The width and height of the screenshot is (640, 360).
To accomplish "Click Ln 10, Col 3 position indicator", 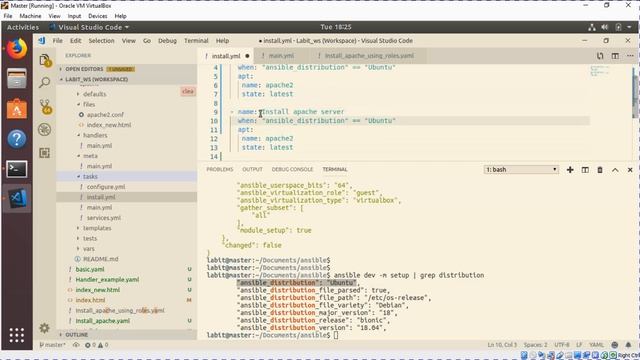I will pos(502,345).
